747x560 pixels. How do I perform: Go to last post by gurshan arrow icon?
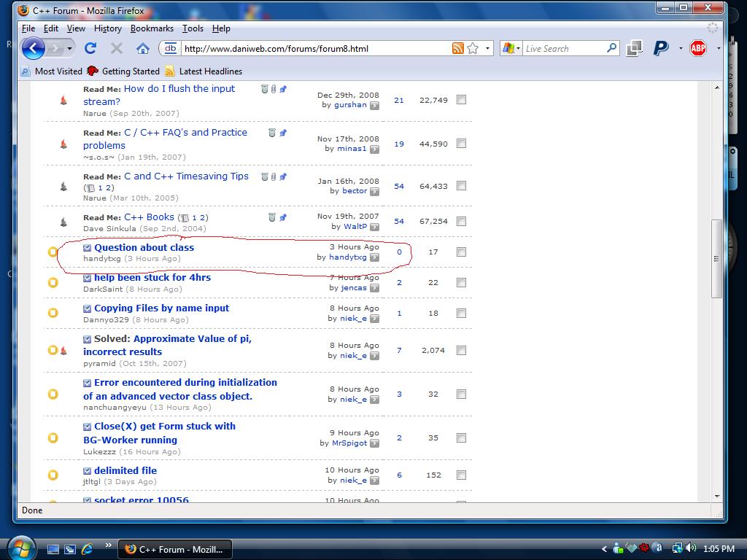click(x=375, y=105)
